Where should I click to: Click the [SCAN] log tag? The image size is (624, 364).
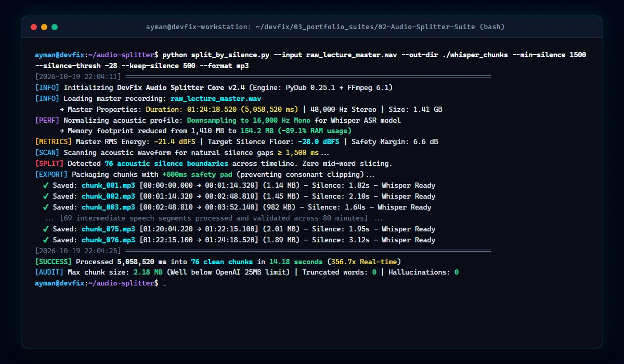coord(47,153)
